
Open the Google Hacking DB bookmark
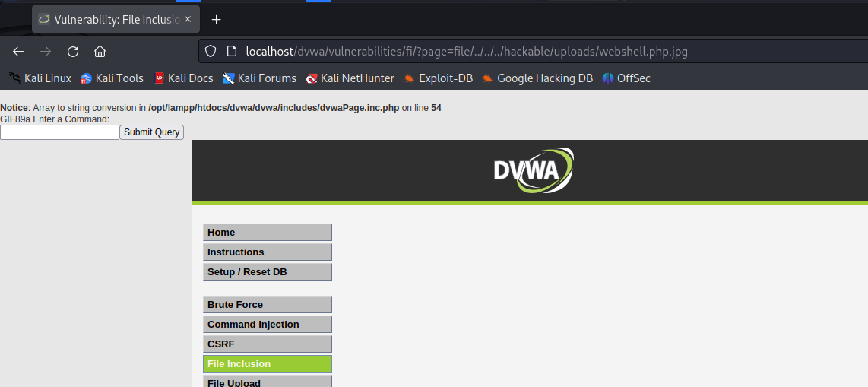click(x=537, y=78)
